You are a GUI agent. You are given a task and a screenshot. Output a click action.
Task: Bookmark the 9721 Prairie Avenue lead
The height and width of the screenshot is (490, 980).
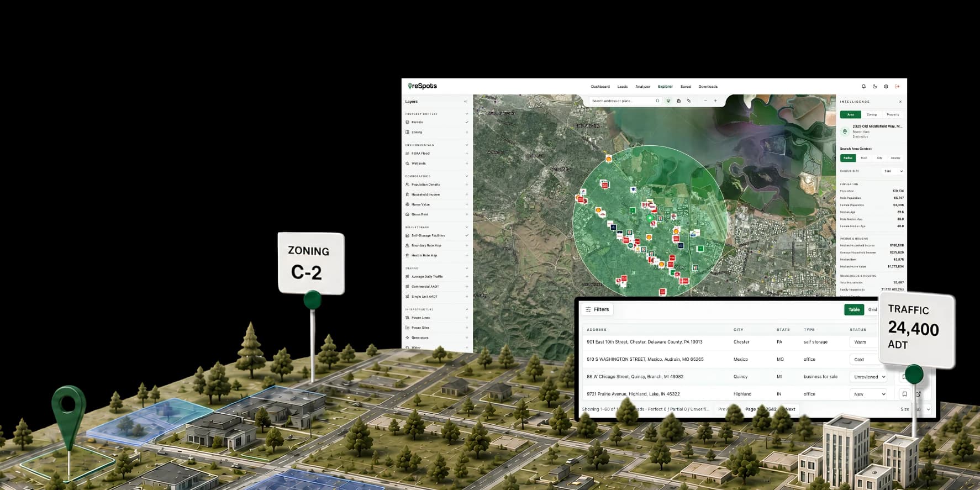tap(904, 394)
